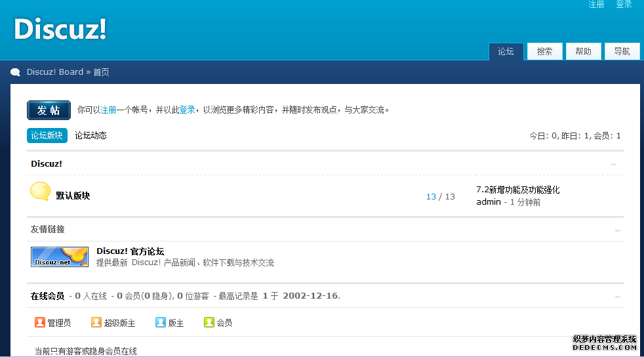
Task: Collapse the 在线会员 section
Action: (618, 297)
